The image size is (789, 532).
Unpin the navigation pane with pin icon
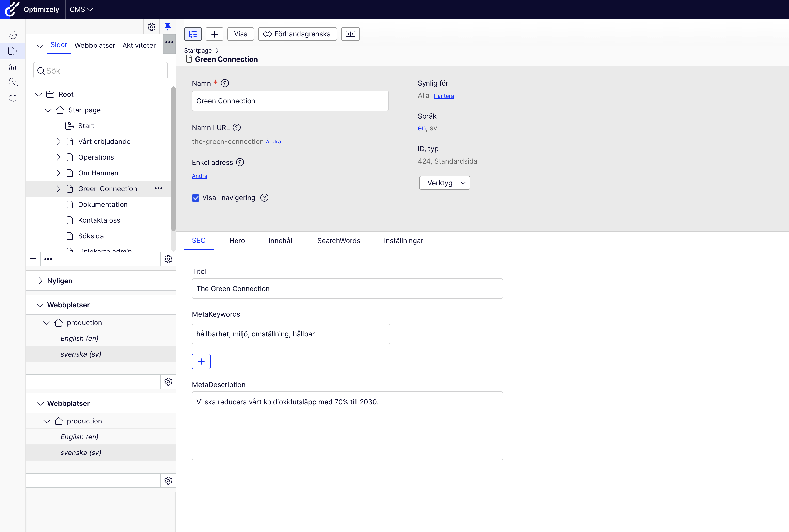[x=168, y=27]
